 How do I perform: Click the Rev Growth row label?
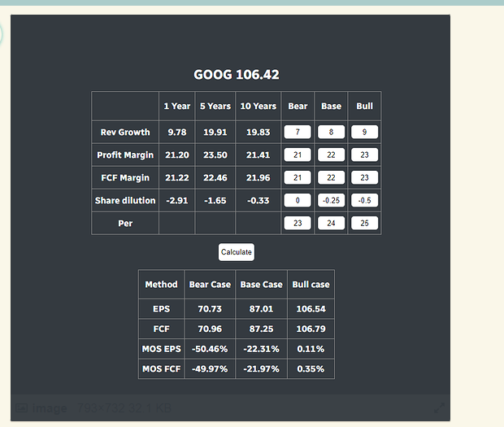[x=125, y=132]
